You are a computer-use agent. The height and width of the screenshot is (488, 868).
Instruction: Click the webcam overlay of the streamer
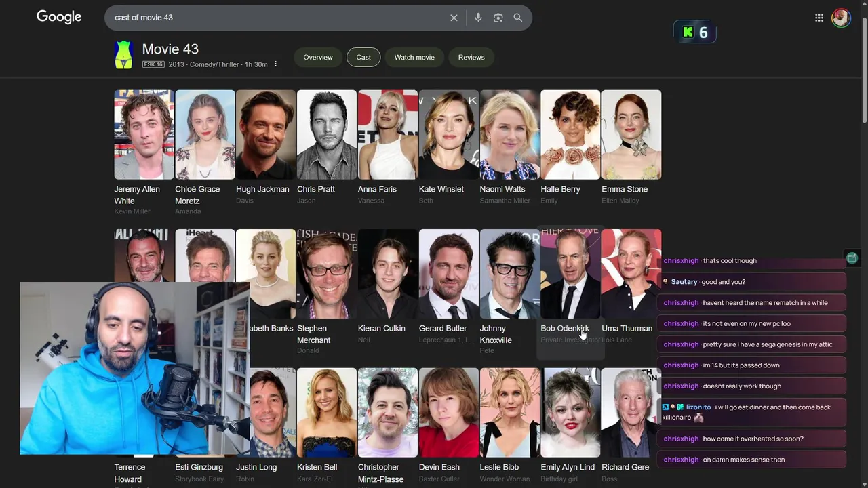[x=135, y=368]
